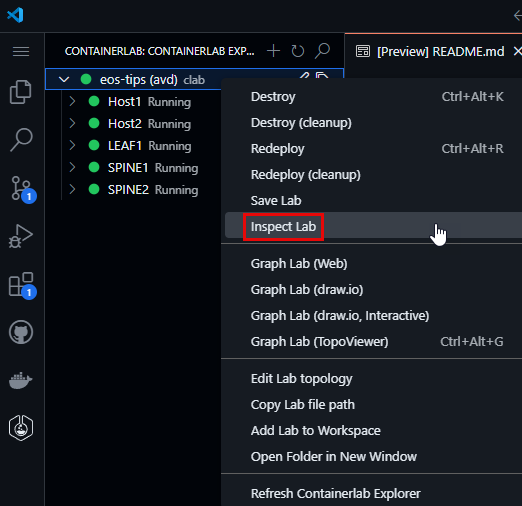Open Source Control view with badge
Viewport: 522px width, 506px height.
coord(22,189)
